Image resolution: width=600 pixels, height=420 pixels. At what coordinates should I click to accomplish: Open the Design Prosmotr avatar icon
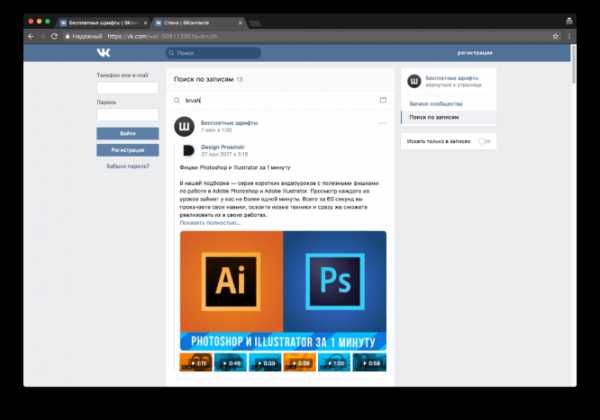(189, 150)
